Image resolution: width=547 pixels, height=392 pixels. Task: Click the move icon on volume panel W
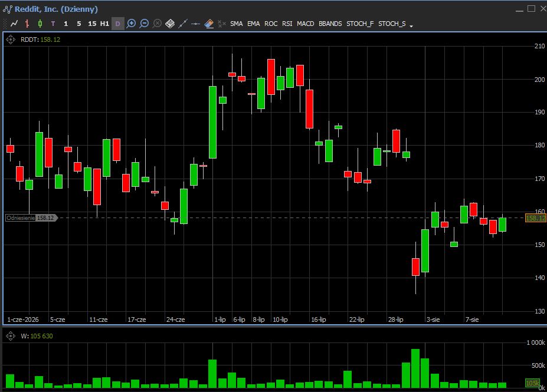coord(11,336)
